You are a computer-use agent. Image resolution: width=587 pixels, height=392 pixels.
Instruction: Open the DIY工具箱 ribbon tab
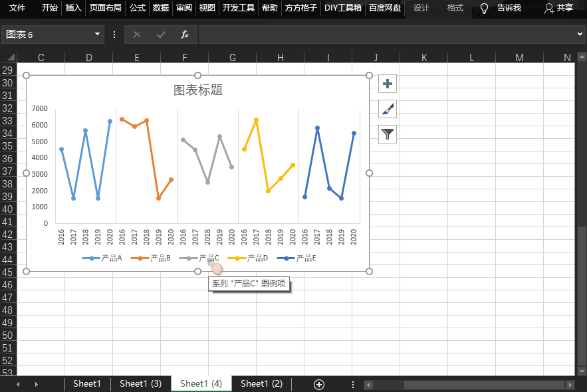click(x=343, y=9)
